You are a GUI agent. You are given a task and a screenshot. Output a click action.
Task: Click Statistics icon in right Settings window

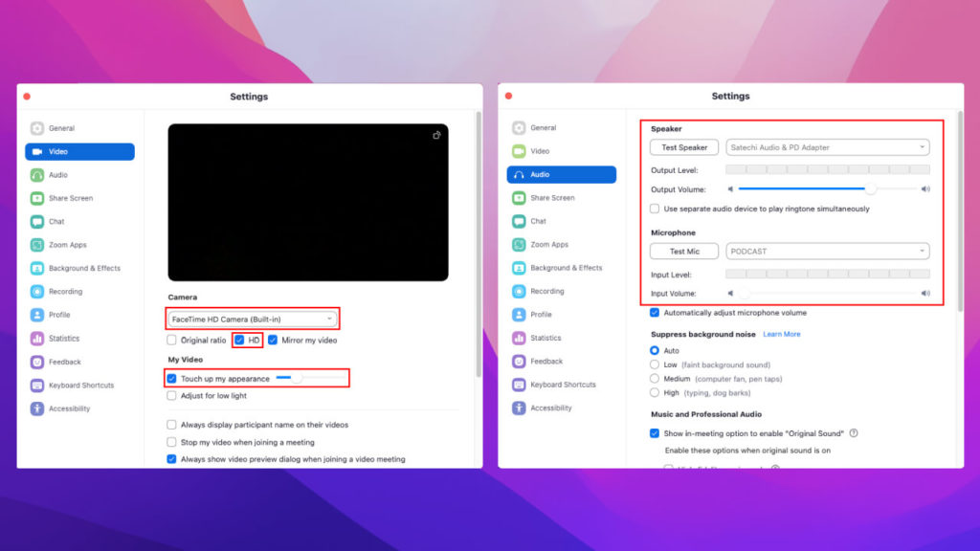point(519,338)
